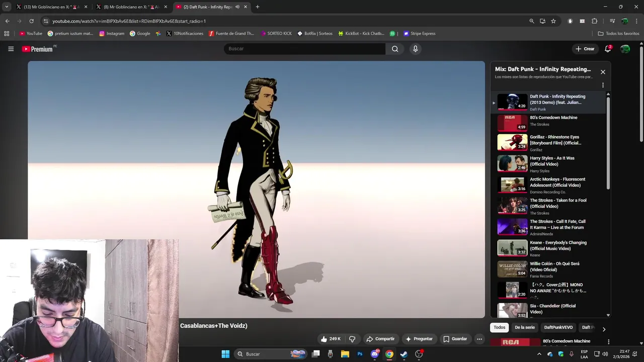Open Mix playlist options menu
The height and width of the screenshot is (362, 644).
(603, 85)
